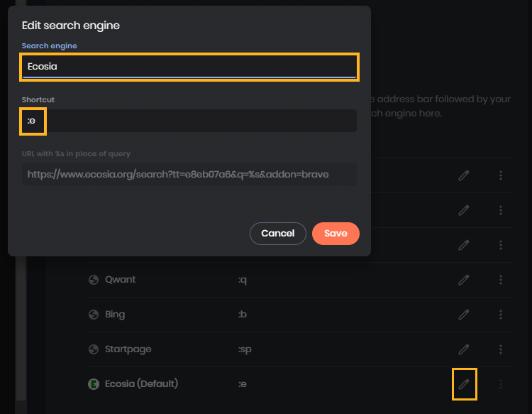532x414 pixels.
Task: Click the globe icon beside Bing
Action: coord(94,315)
